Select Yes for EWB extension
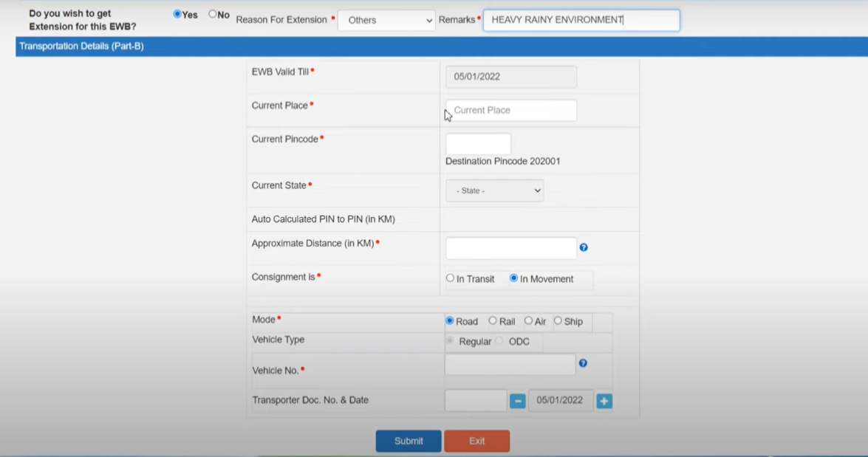 point(177,14)
